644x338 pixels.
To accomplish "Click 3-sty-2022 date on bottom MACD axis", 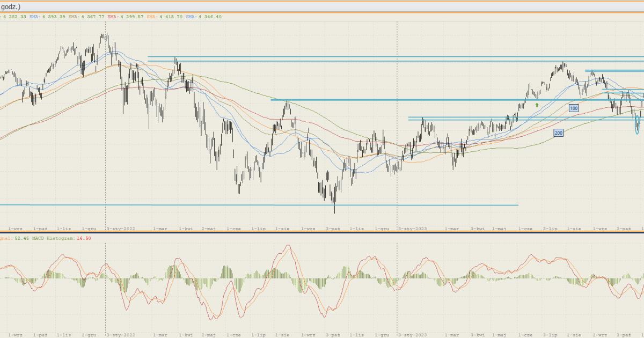I will [120, 334].
